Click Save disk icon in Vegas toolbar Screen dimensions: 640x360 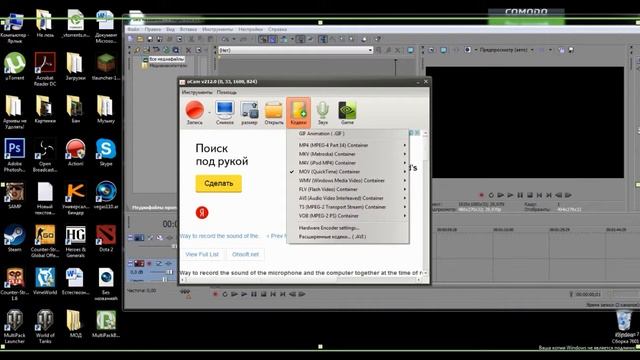[150, 39]
